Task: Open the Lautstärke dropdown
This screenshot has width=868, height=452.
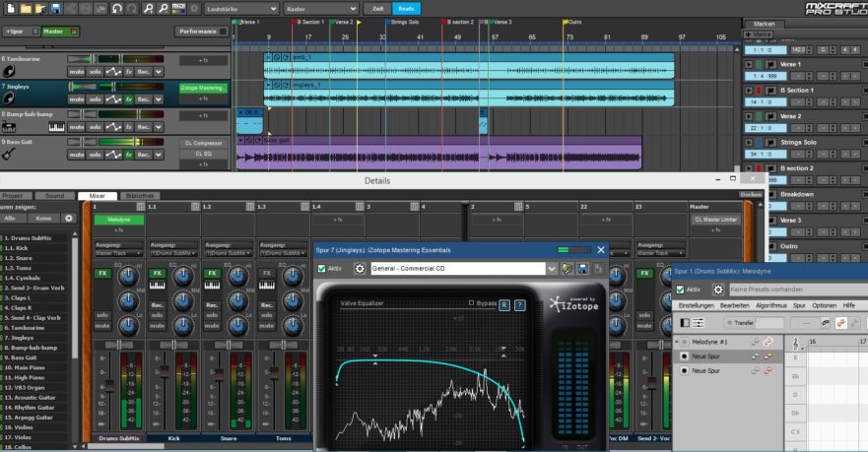Action: 241,9
